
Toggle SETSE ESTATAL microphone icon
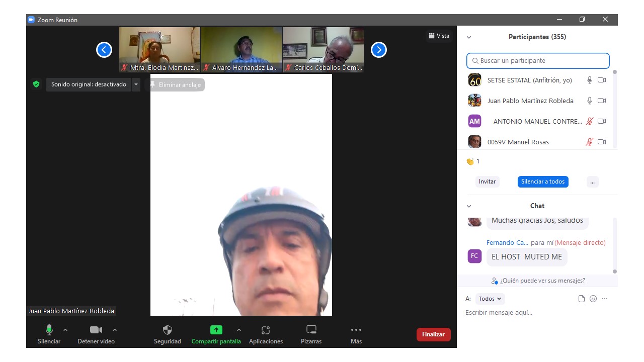[x=590, y=80]
